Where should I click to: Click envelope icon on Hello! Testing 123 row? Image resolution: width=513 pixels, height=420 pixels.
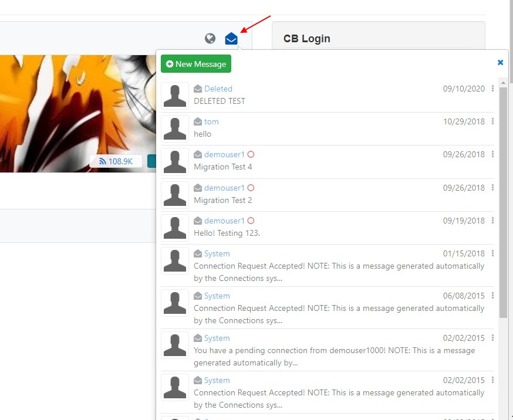pos(198,221)
